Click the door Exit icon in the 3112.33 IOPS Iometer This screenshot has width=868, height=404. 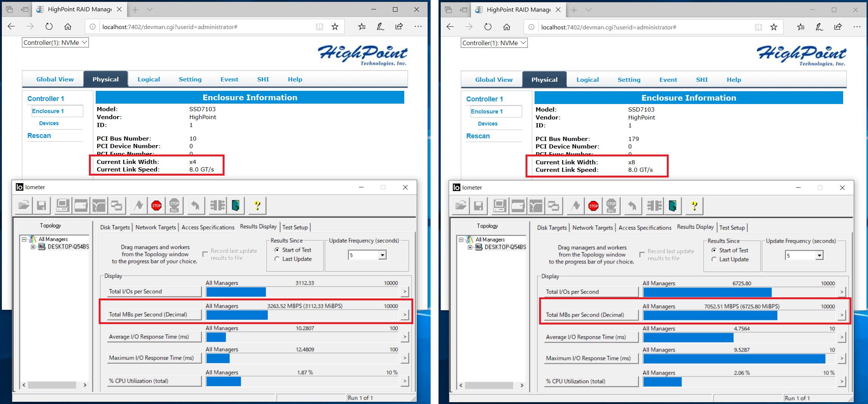(236, 205)
